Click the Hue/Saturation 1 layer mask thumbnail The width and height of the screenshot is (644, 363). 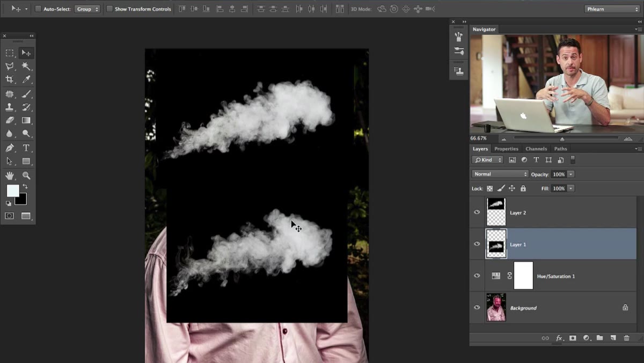coord(523,275)
